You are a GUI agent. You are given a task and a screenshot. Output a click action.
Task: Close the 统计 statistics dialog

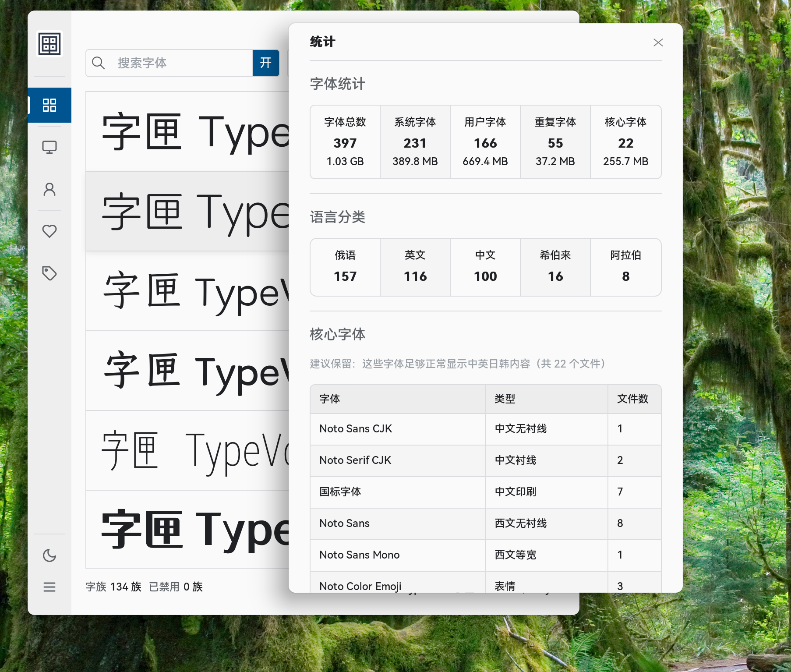pos(658,42)
